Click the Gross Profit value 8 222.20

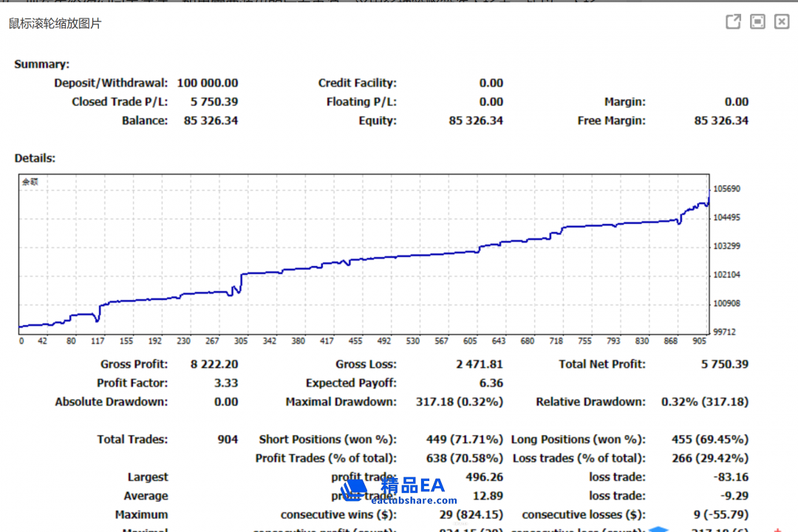point(214,364)
